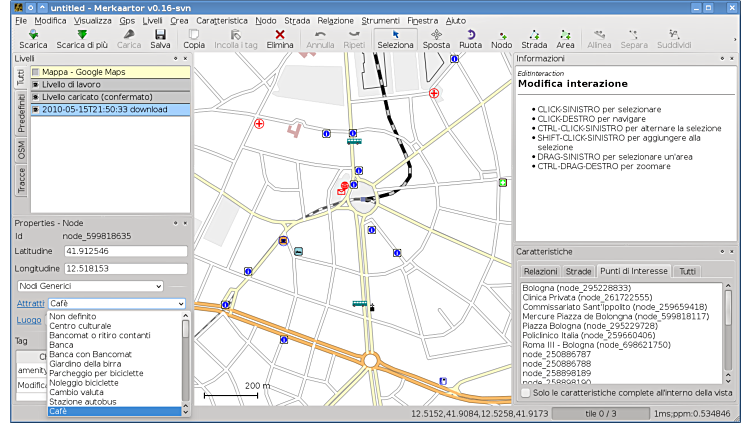The image size is (752, 423).
Task: Select 'Stazione autobus' in the dropdown list
Action: (x=82, y=401)
